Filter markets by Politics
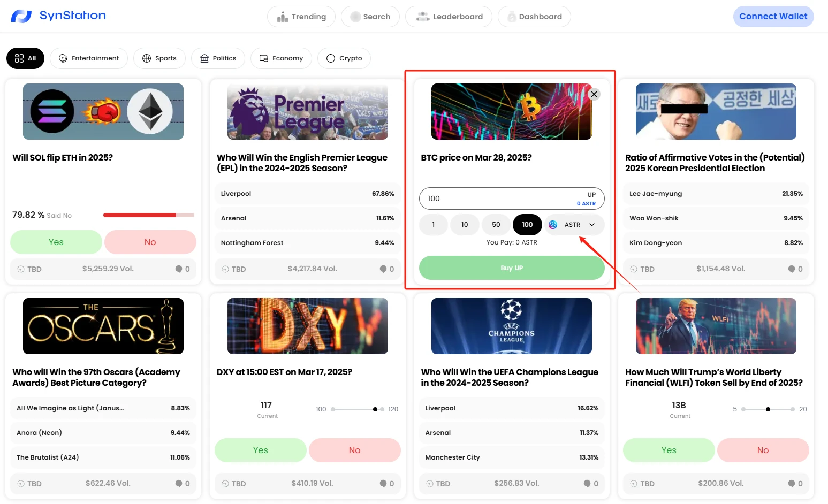Viewport: 828px width, 504px height. click(218, 58)
